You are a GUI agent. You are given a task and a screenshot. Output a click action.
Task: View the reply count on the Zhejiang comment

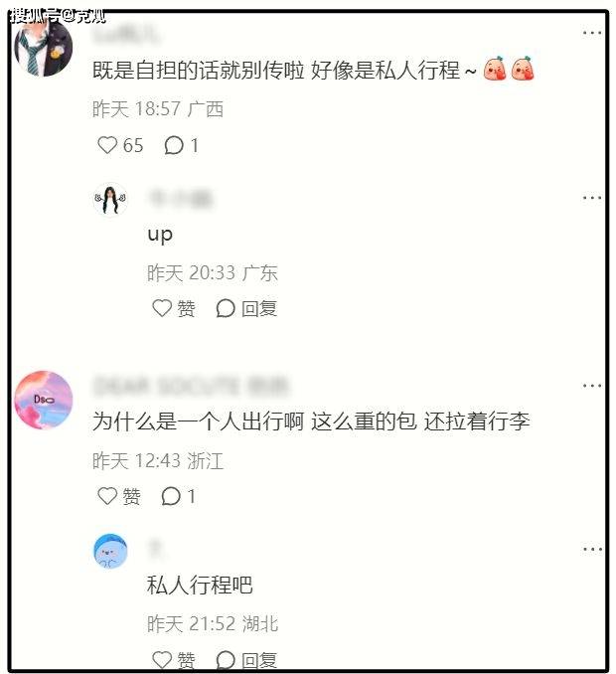point(179,496)
